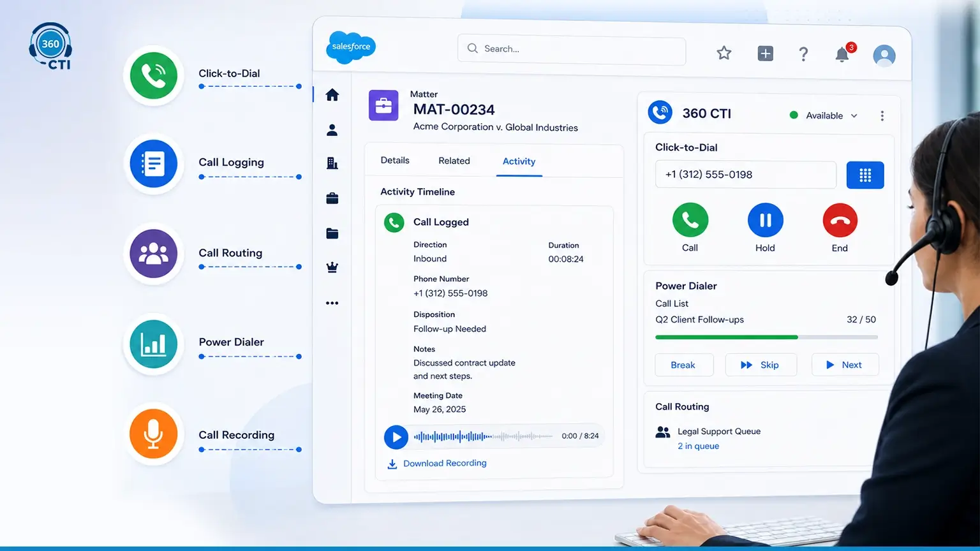Click the Click-to-Dial phone number field
The width and height of the screenshot is (980, 551).
(x=745, y=175)
